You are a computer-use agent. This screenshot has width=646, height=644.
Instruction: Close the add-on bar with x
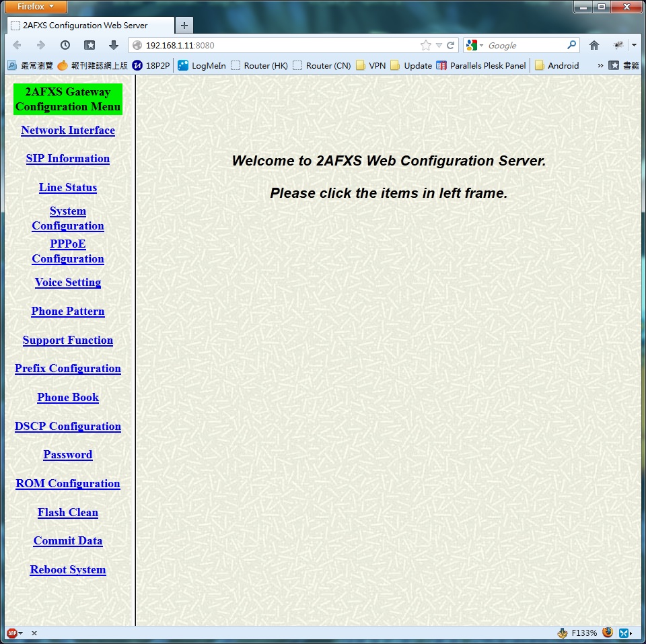coord(34,633)
